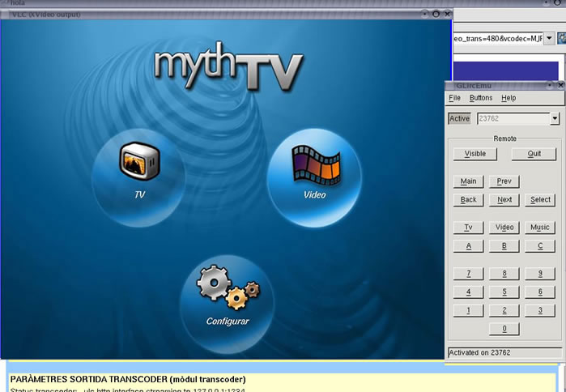Click the A remote button

(x=468, y=246)
